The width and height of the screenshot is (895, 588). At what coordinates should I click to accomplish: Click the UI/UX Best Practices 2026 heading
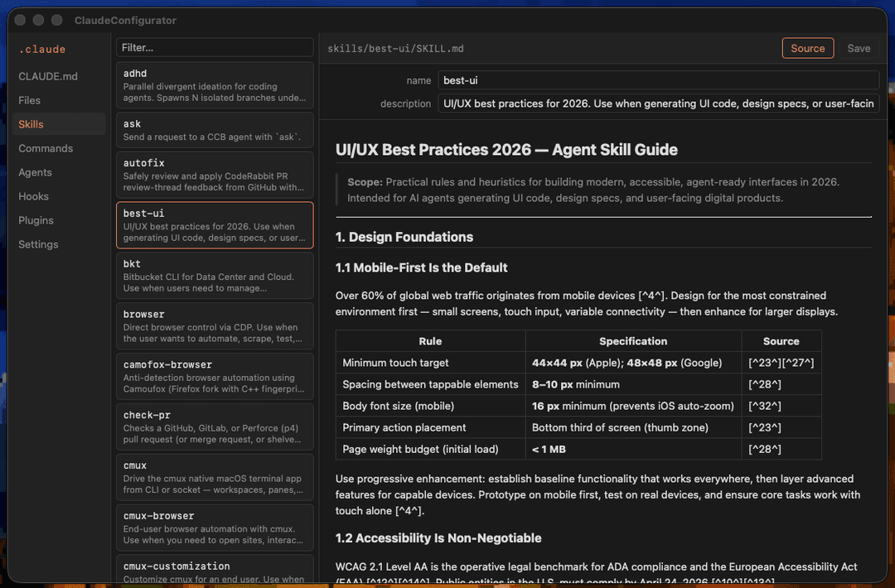pos(506,149)
